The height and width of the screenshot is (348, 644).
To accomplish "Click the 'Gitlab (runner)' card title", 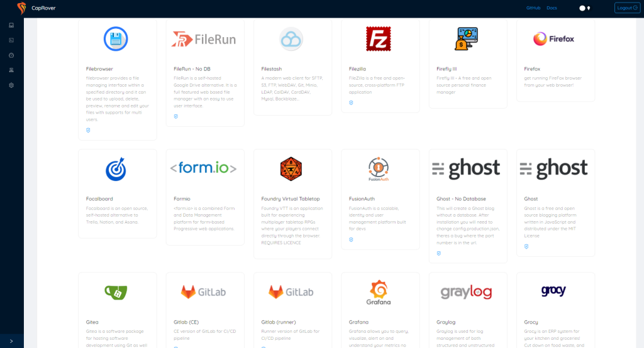I will click(279, 322).
